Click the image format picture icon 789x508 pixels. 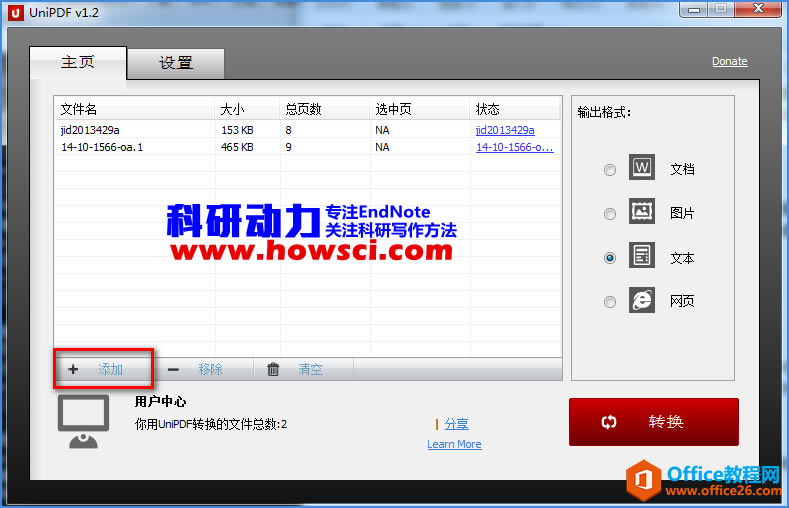642,211
